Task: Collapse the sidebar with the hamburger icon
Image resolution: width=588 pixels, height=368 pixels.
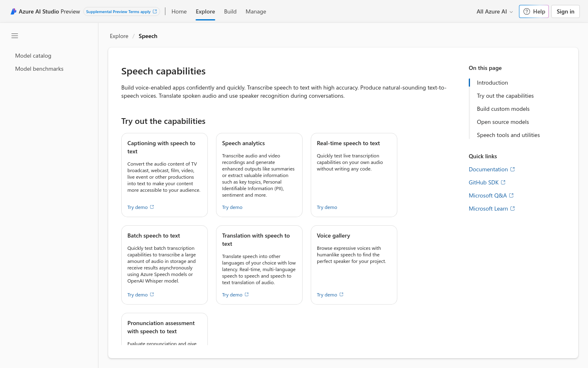Action: click(15, 36)
